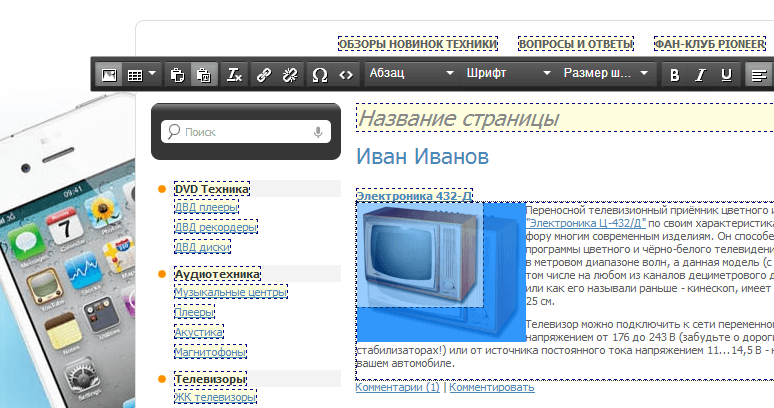Image resolution: width=774 pixels, height=408 pixels.
Task: Expand the Абзац paragraph format dropdown
Action: coord(410,74)
